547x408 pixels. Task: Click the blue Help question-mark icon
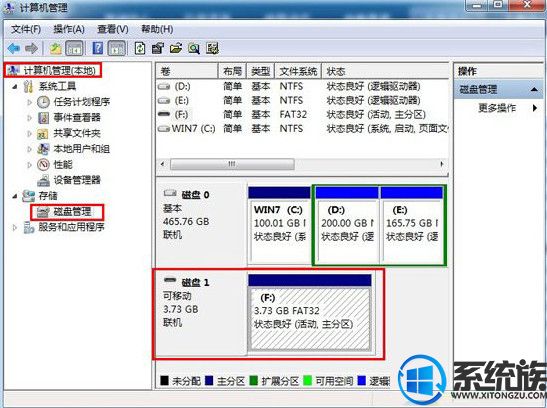click(x=98, y=48)
